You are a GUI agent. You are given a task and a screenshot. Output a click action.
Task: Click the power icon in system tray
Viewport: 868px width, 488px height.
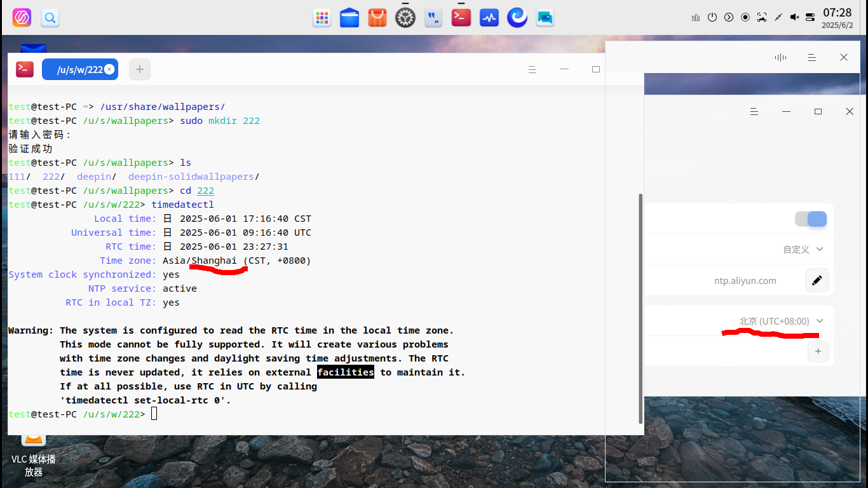[x=712, y=18]
